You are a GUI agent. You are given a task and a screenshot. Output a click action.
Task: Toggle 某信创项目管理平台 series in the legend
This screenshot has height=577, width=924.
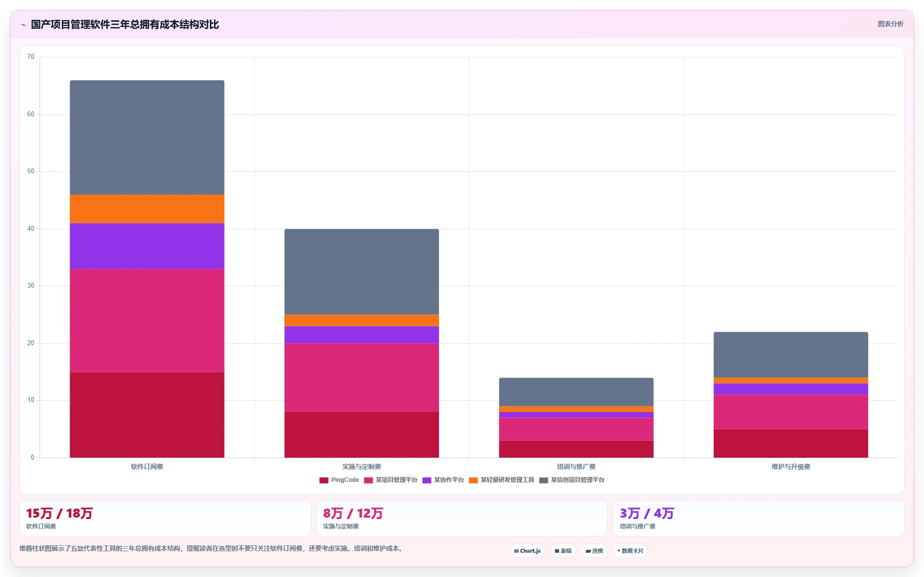pyautogui.click(x=572, y=480)
